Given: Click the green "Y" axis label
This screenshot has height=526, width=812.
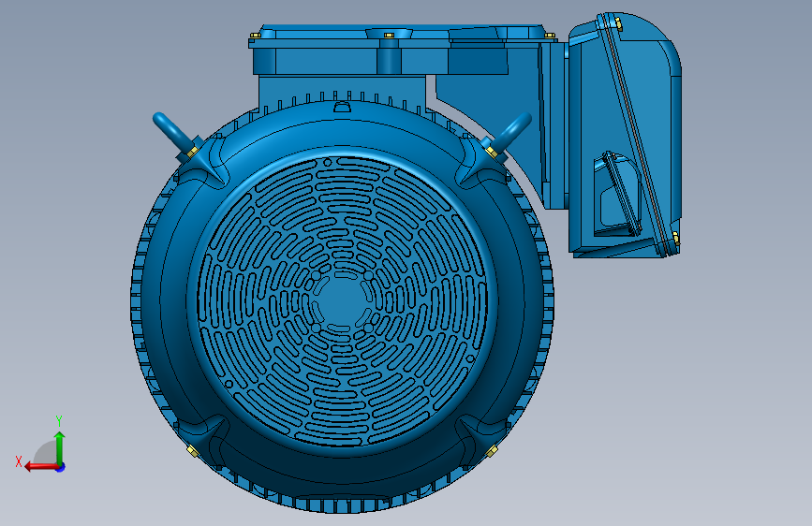Looking at the screenshot, I should pos(59,420).
